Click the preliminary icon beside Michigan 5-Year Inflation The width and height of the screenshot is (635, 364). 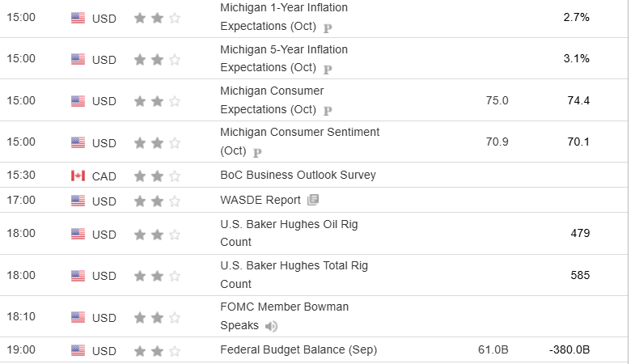(x=328, y=69)
